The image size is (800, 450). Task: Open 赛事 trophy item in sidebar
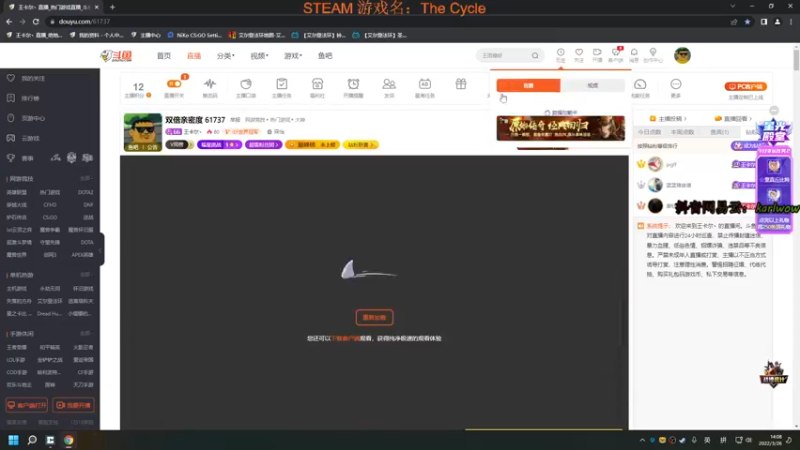pyautogui.click(x=27, y=158)
